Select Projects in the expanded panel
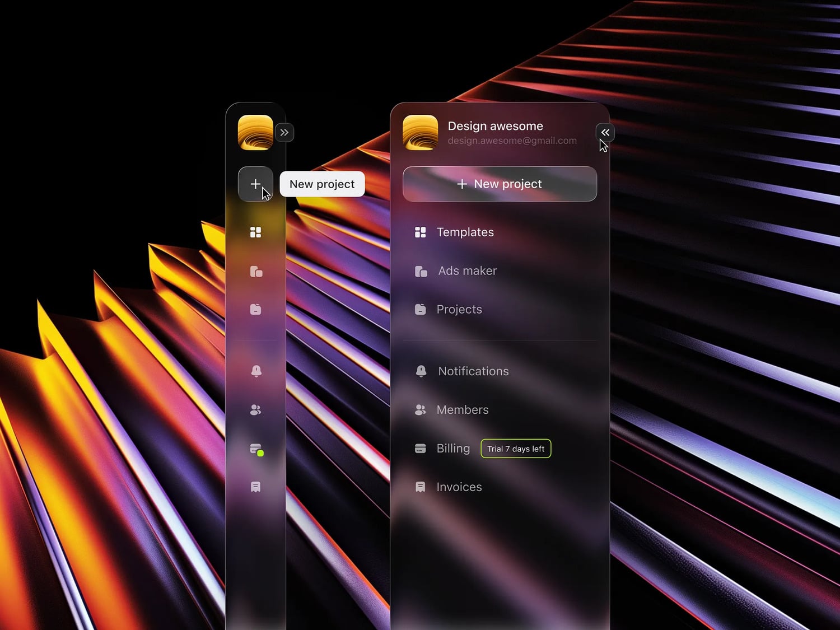 [x=459, y=309]
